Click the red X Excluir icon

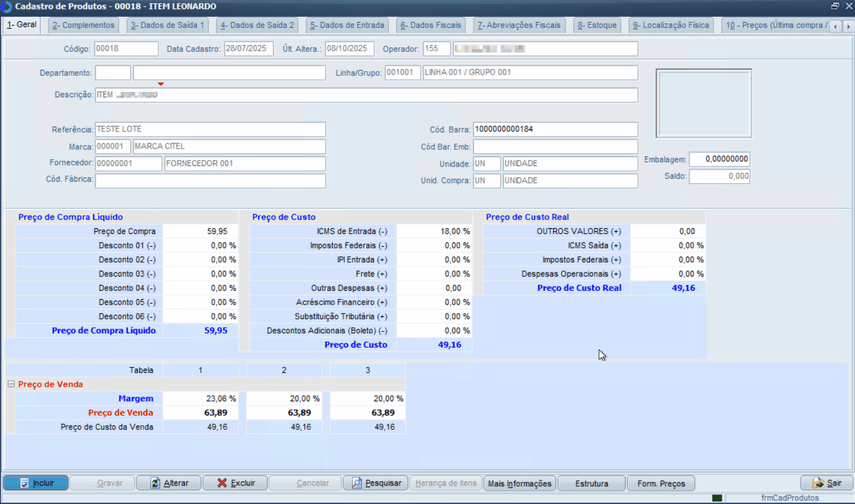coord(222,483)
